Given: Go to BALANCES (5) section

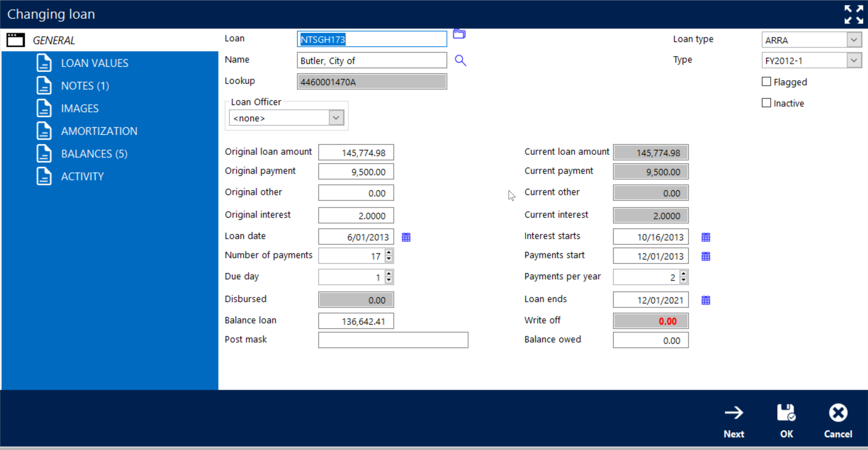Looking at the screenshot, I should 94,154.
